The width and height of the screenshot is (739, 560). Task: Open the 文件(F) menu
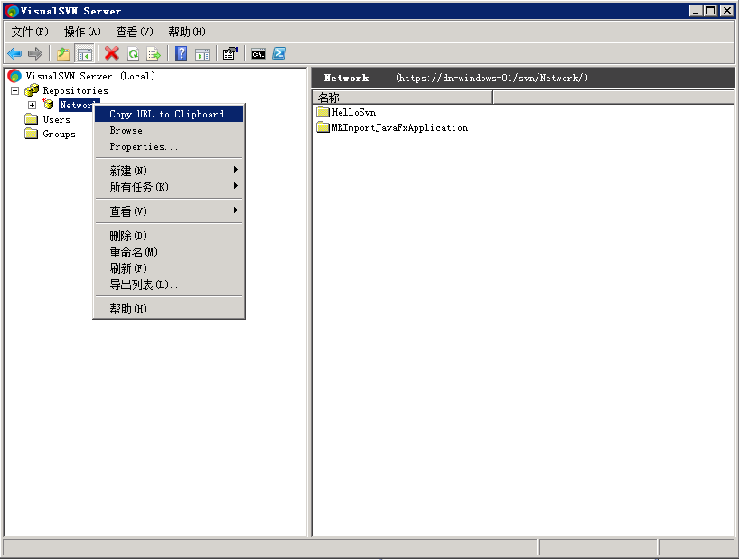coord(30,32)
